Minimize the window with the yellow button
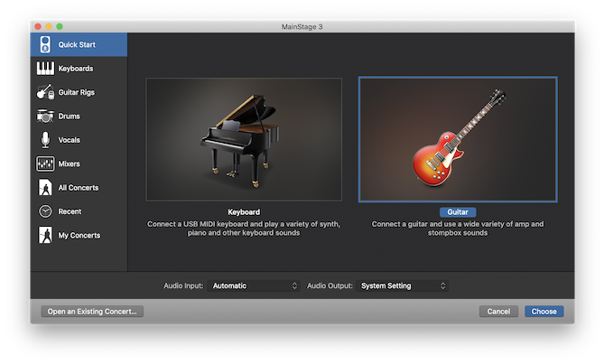This screenshot has width=605, height=364. 49,26
